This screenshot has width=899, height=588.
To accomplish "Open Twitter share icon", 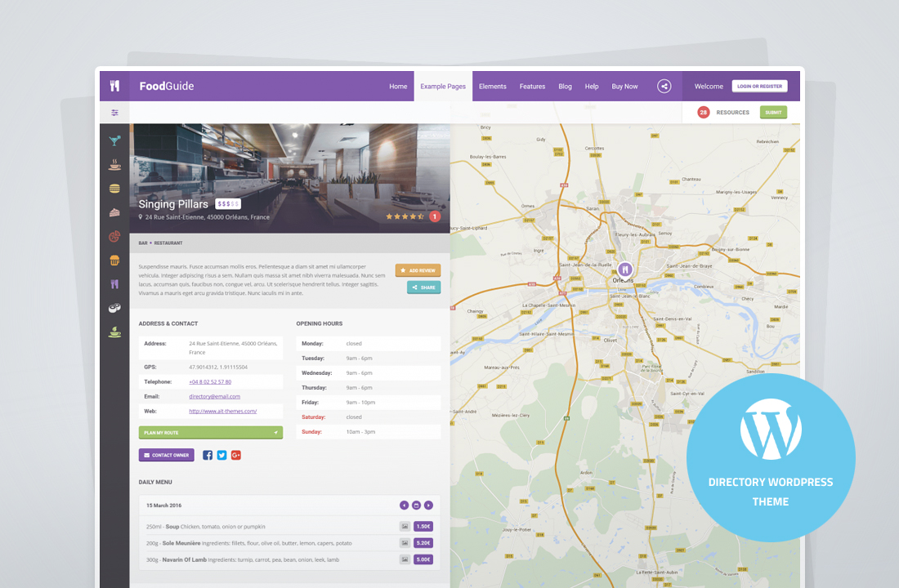I will click(221, 455).
